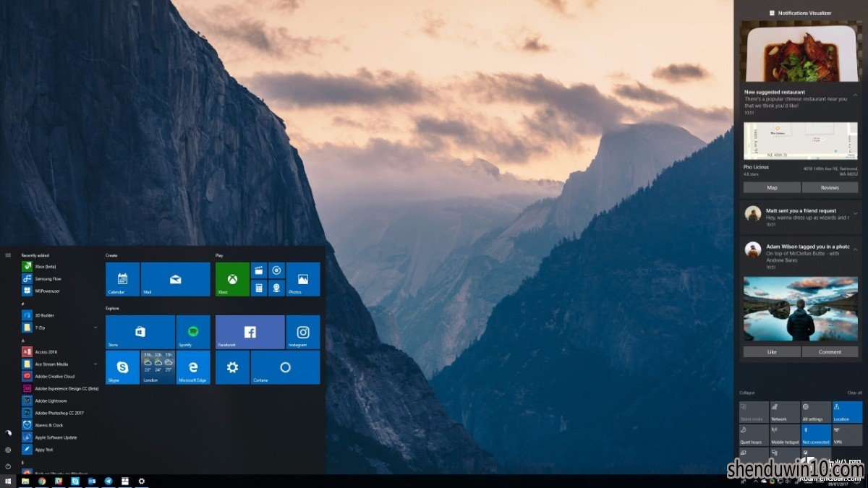868x488 pixels.
Task: Open the Start hamburger menu
Action: [8, 254]
